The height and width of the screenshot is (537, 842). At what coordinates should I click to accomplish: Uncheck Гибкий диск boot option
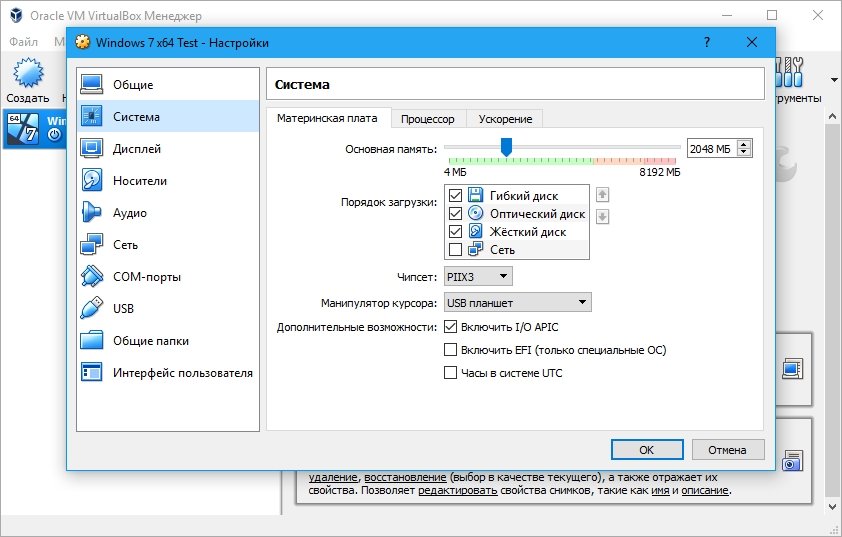pyautogui.click(x=456, y=196)
